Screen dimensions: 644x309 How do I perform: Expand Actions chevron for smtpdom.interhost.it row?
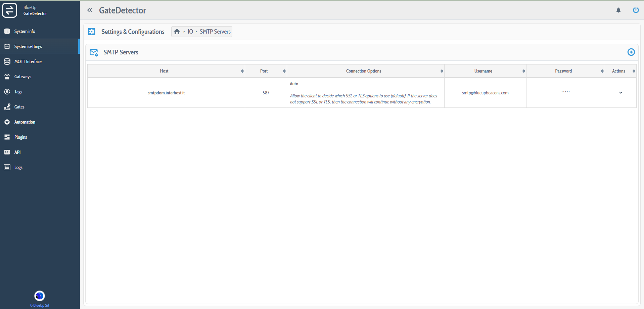620,93
